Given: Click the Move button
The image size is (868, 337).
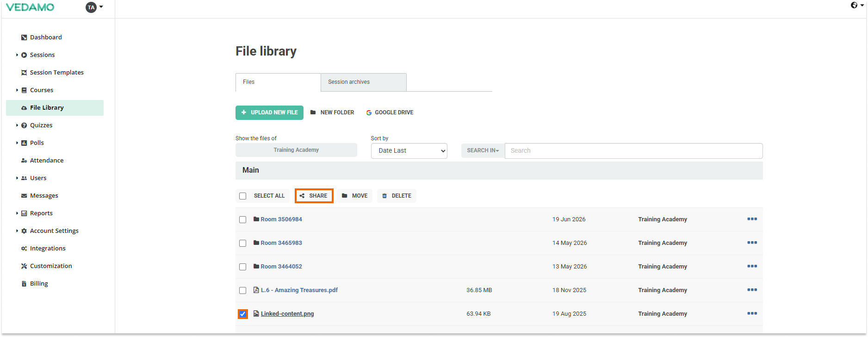Looking at the screenshot, I should [x=355, y=196].
